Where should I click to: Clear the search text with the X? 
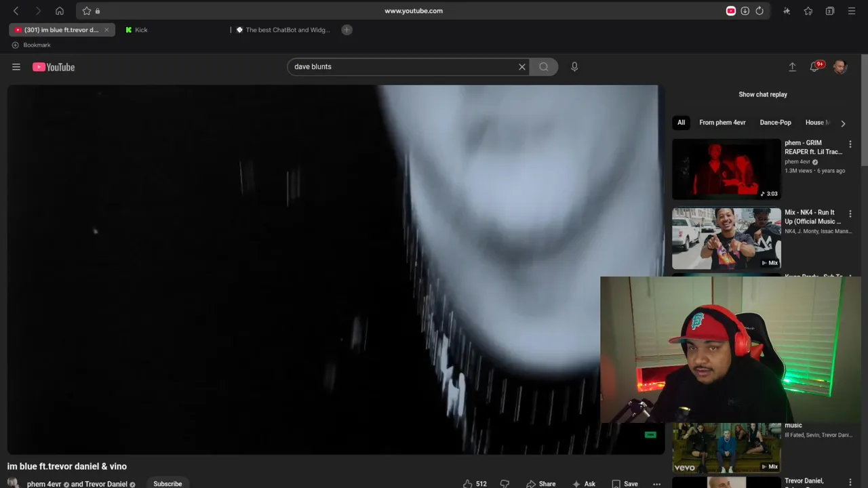click(522, 66)
